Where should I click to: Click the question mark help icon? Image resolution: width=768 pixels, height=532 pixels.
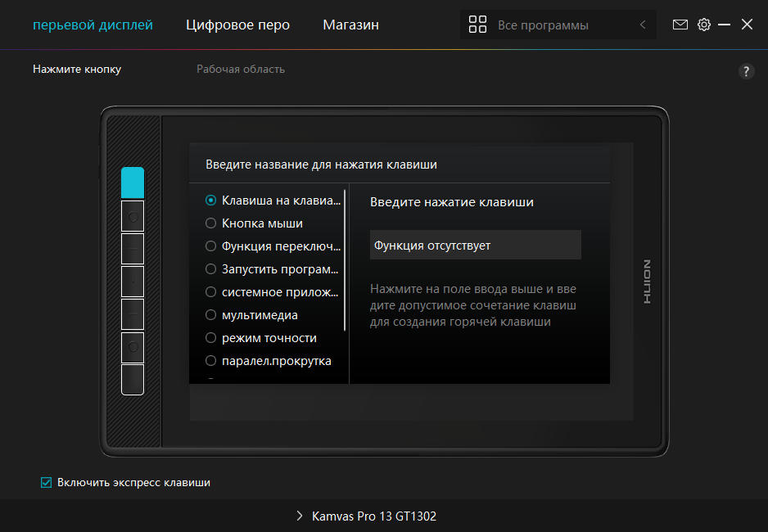coord(746,71)
